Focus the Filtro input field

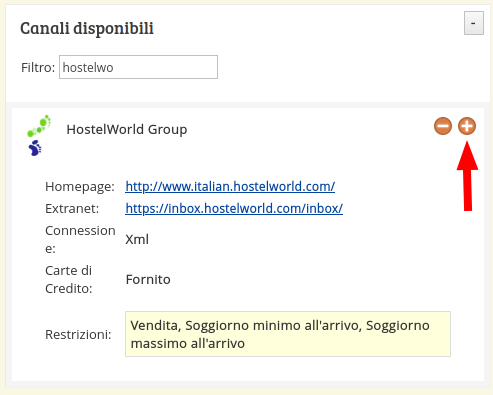click(138, 67)
